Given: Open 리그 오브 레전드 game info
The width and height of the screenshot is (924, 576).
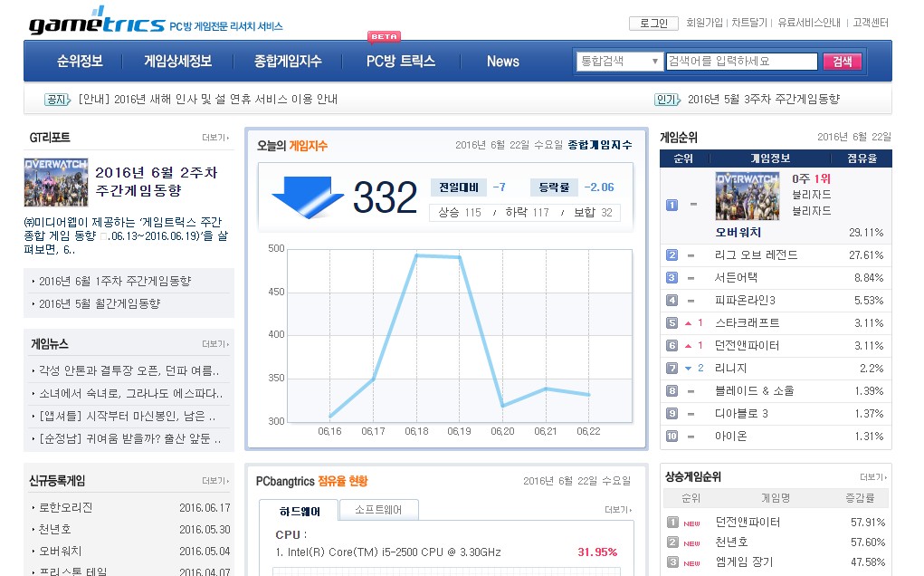Looking at the screenshot, I should click(756, 255).
